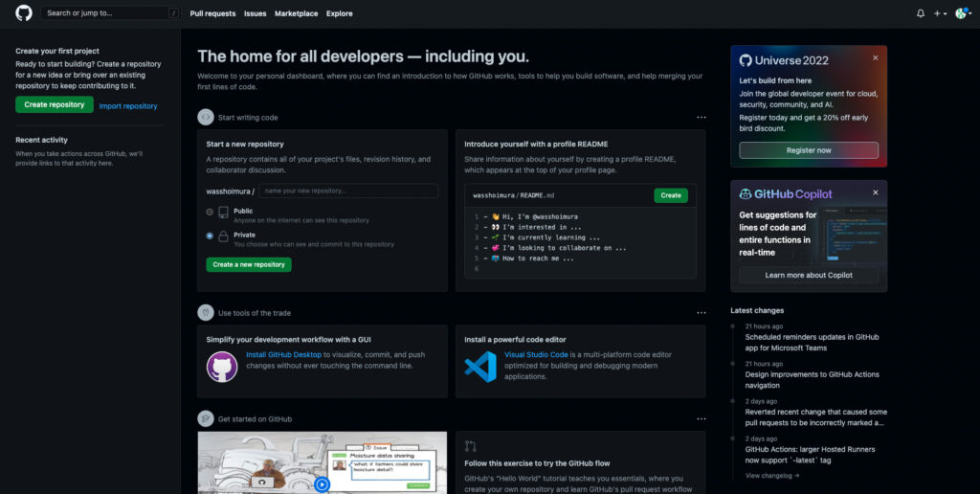Click Learn more about Copilot button
The height and width of the screenshot is (494, 980).
809,275
